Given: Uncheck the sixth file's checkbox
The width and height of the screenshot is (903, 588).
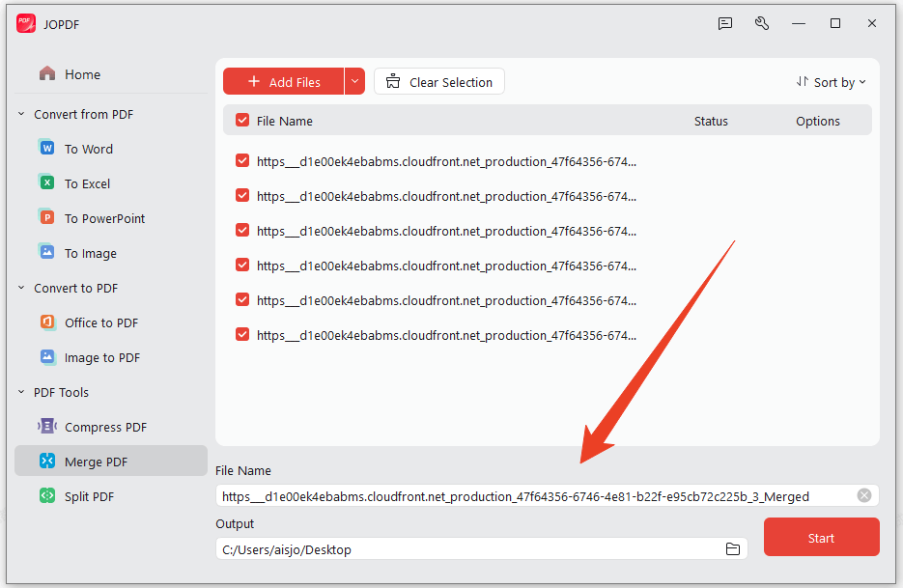Looking at the screenshot, I should point(242,335).
